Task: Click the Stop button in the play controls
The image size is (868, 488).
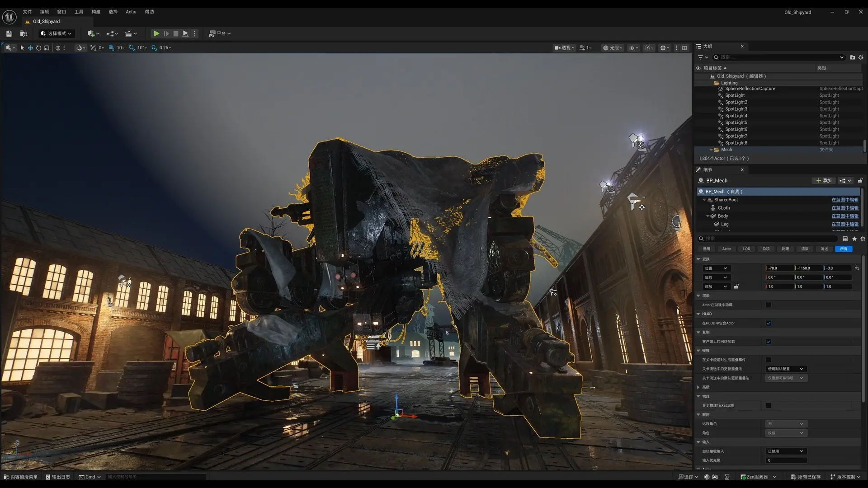Action: click(176, 33)
